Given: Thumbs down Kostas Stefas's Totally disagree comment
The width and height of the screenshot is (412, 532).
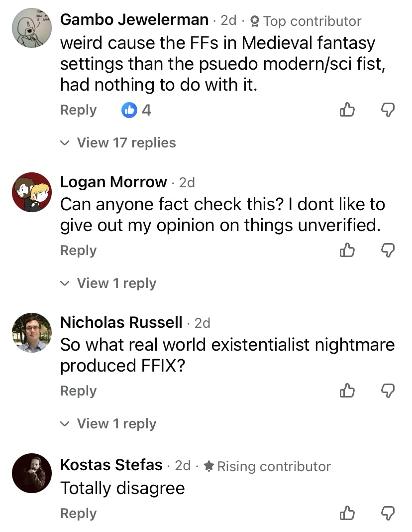Looking at the screenshot, I should point(388,514).
